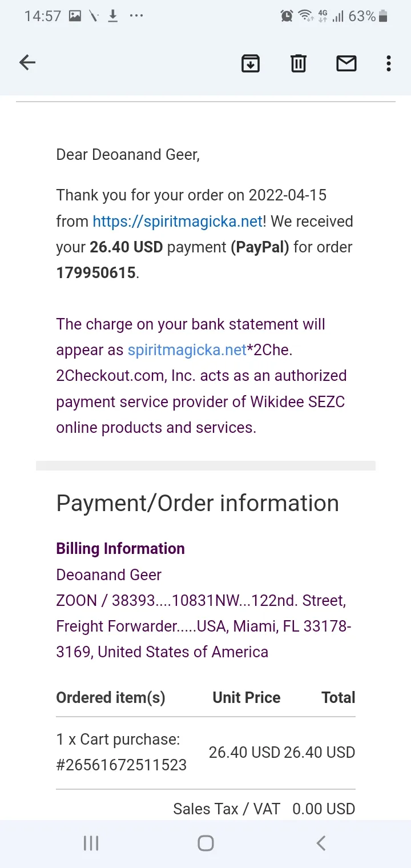Tap the alarm icon in status bar

pos(287,16)
